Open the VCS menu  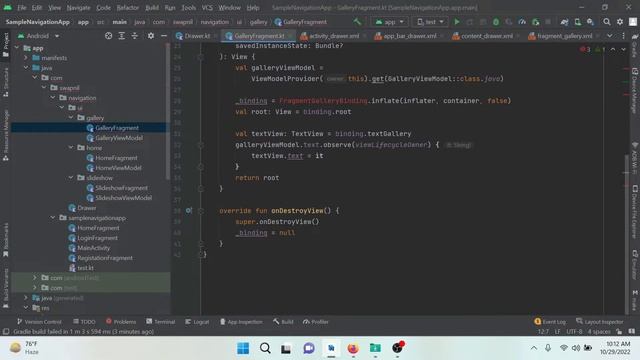click(x=207, y=7)
